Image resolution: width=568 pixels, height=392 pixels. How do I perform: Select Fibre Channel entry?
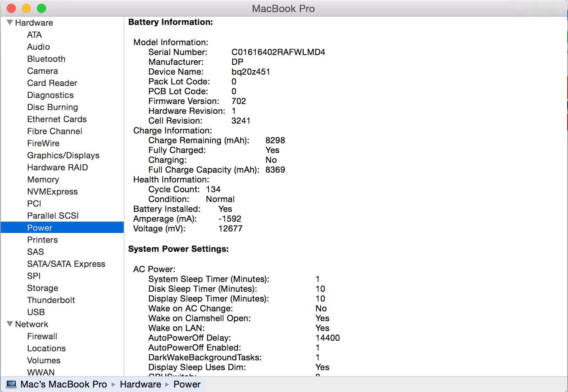pos(55,131)
